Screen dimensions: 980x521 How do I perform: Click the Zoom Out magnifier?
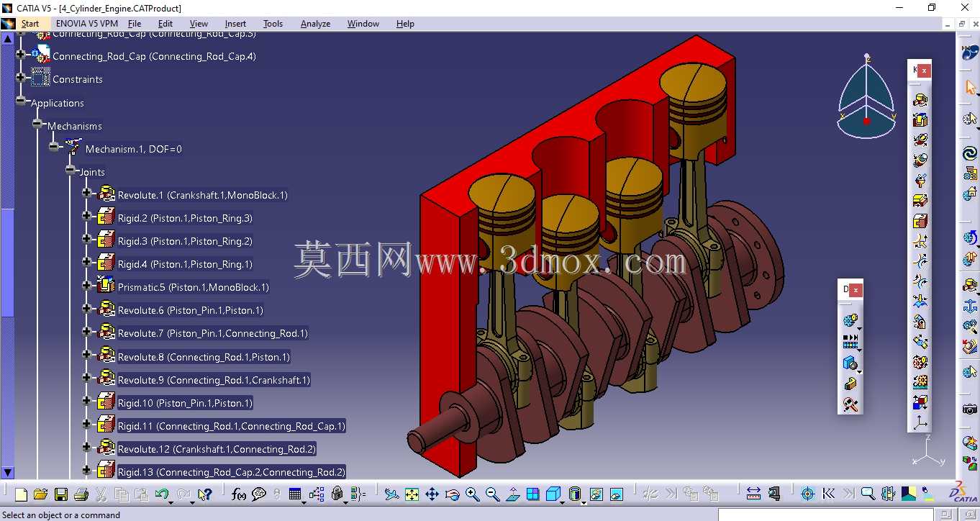coord(493,494)
